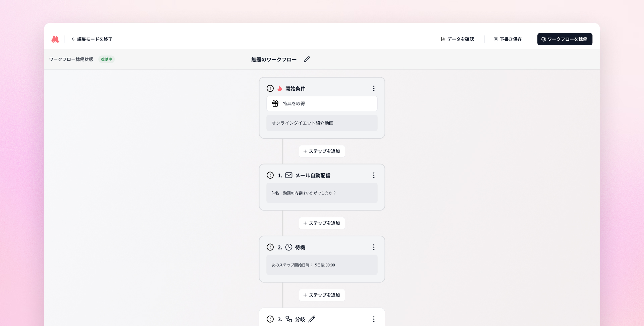The height and width of the screenshot is (326, 644).
Task: Open three-dot menu on 待機 step
Action: [x=374, y=247]
